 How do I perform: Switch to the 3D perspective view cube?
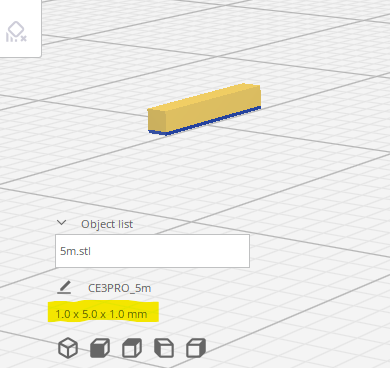click(x=68, y=348)
